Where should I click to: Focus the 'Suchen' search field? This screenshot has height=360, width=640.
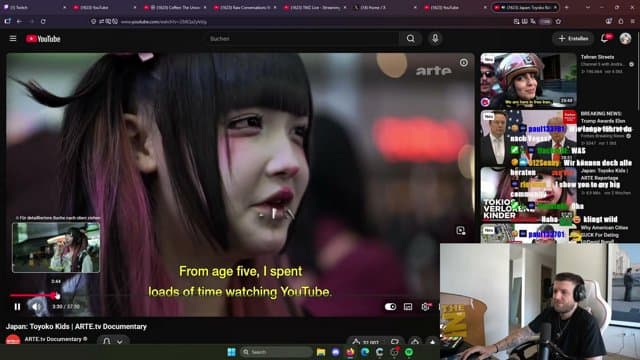(302, 39)
